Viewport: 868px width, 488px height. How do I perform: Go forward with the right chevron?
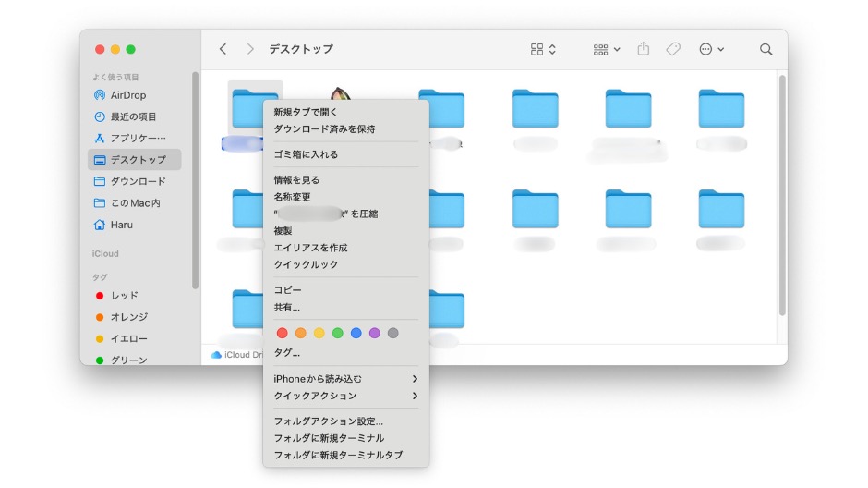[x=250, y=49]
